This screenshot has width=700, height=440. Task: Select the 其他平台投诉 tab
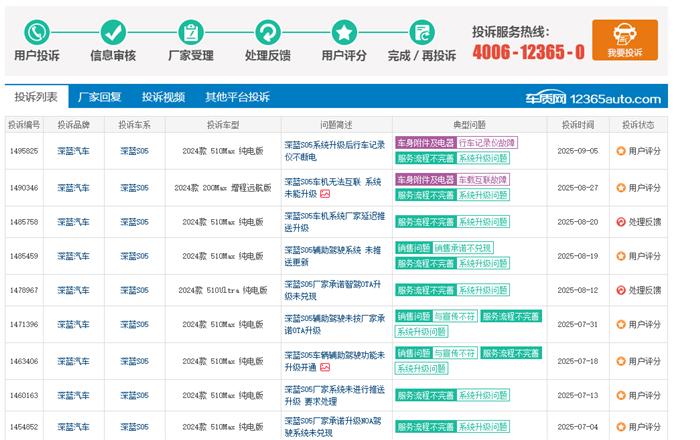(237, 97)
